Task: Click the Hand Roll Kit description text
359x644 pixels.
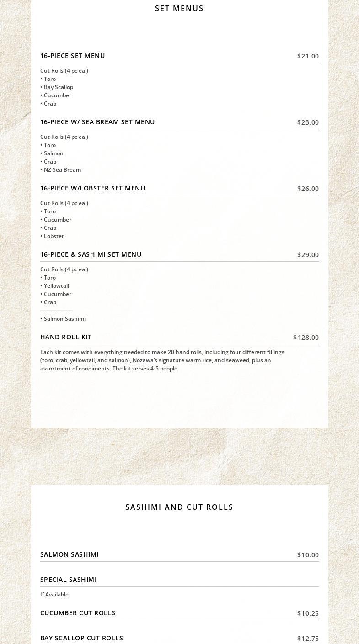Action: (162, 360)
